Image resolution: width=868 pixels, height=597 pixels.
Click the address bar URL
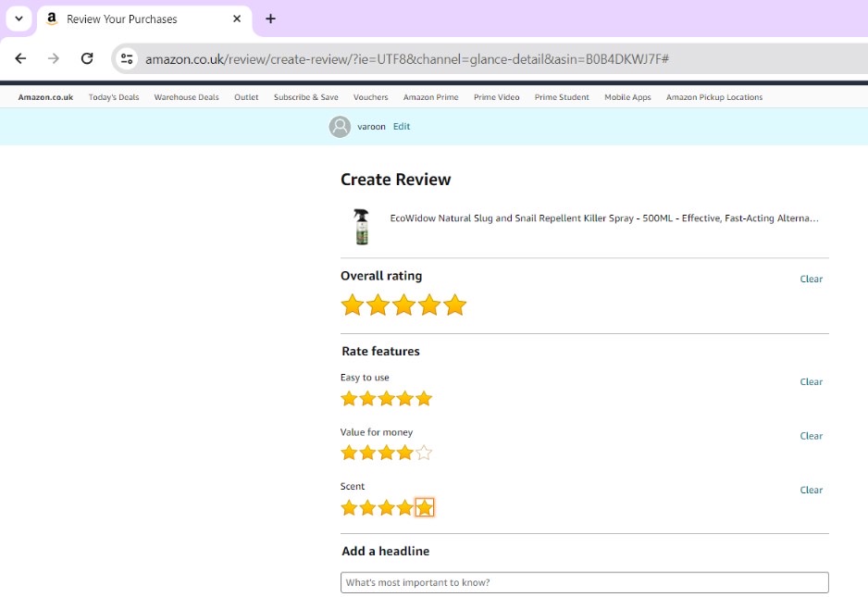point(407,58)
